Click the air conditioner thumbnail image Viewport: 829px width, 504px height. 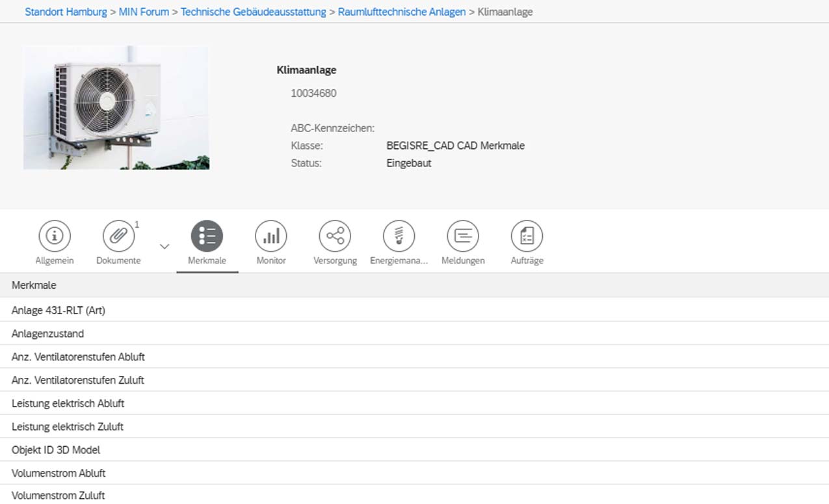coord(116,108)
